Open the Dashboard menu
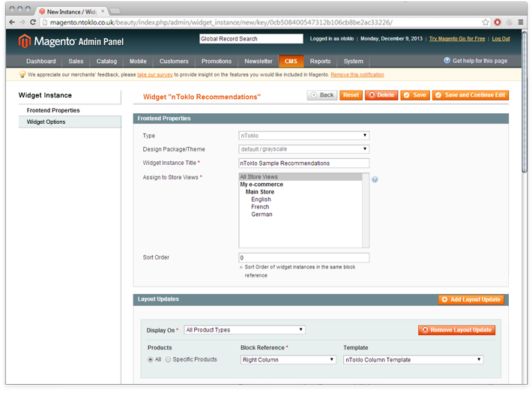532x396 pixels. (41, 61)
